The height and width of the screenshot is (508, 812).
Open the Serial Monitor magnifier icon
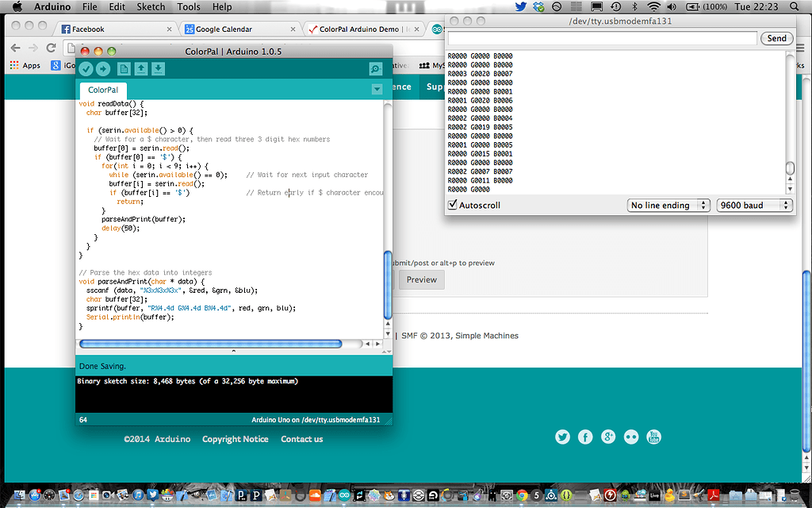[x=376, y=69]
